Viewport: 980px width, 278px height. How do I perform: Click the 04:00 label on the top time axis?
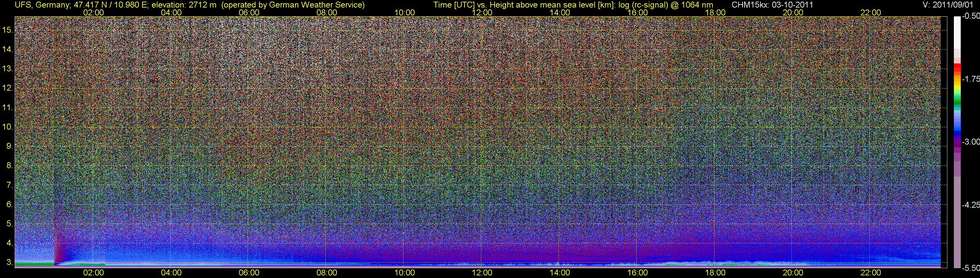pyautogui.click(x=171, y=12)
